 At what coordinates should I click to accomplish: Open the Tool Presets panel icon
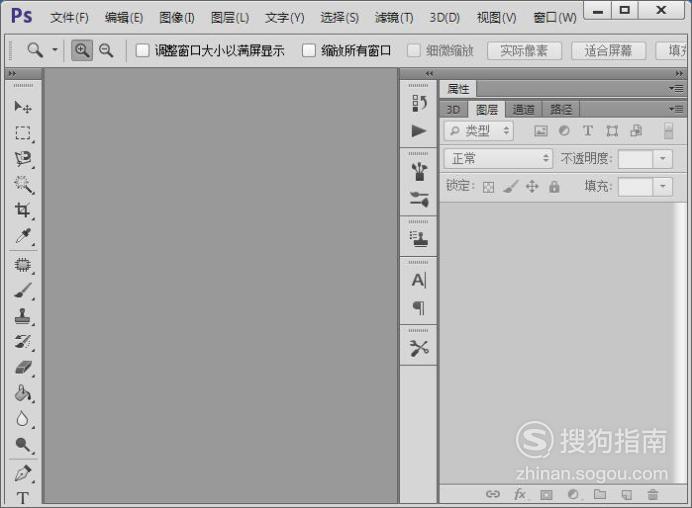pos(419,349)
